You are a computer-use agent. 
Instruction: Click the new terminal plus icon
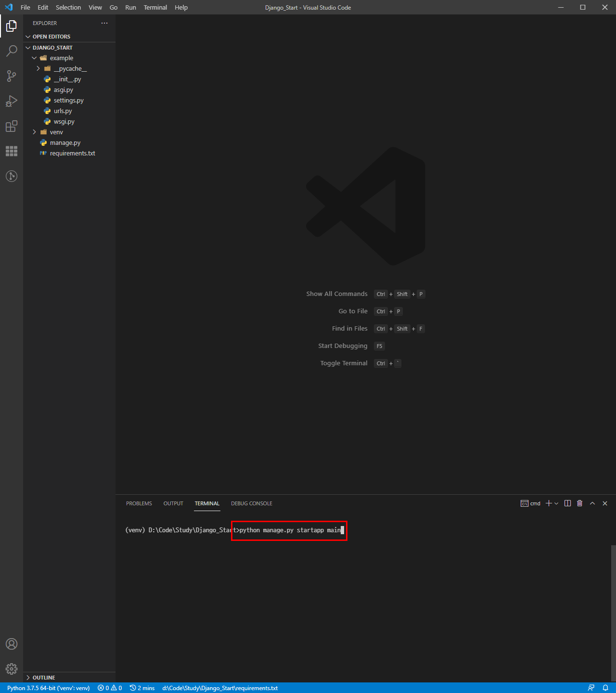pos(549,503)
